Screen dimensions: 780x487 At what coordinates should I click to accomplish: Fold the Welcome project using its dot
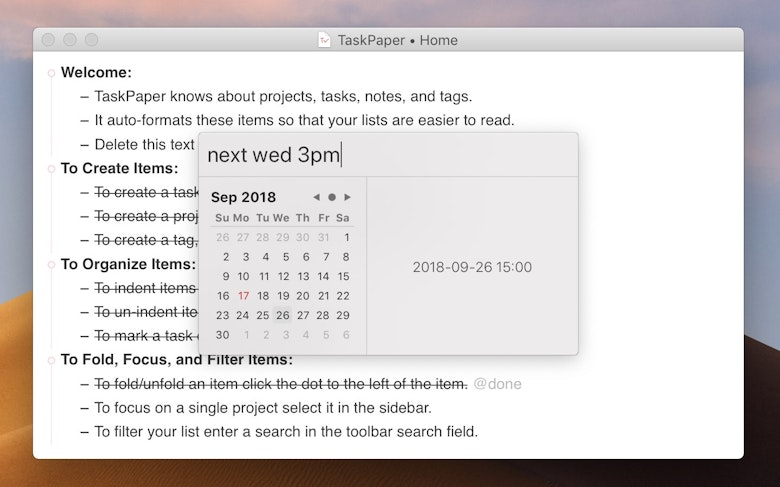click(x=51, y=73)
